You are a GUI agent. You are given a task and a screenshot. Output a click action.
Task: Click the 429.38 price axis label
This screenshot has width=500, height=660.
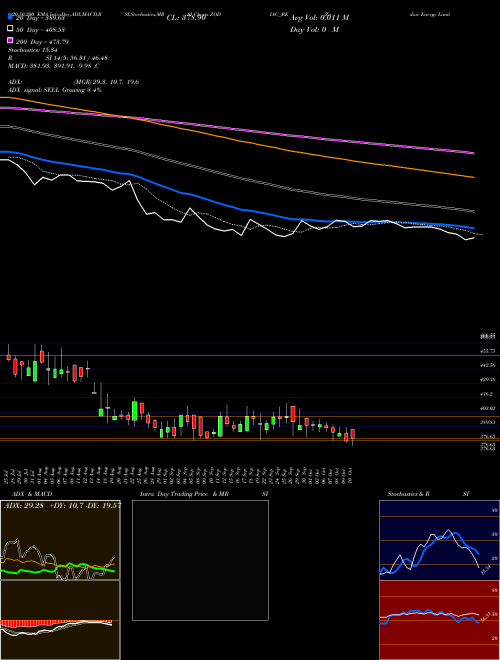click(489, 380)
